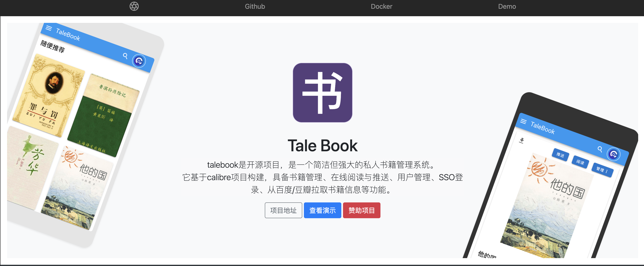Click the user avatar in left phone mockup
644x266 pixels.
[139, 61]
